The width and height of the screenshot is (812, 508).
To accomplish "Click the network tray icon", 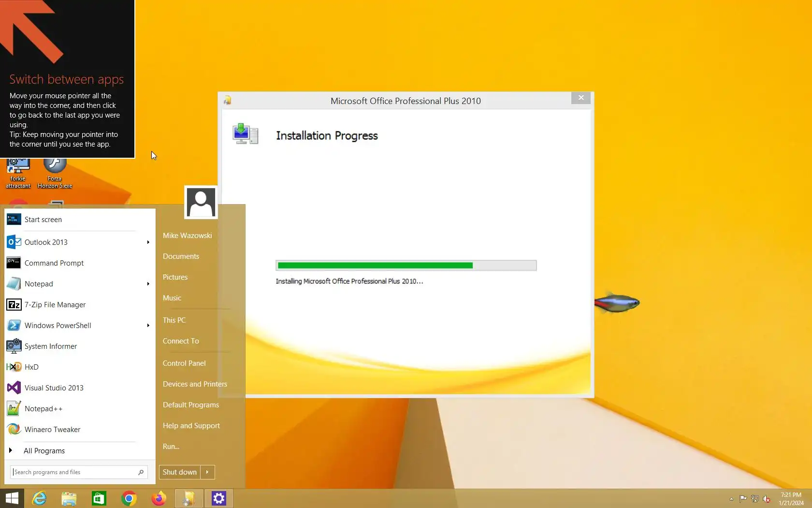I will (754, 499).
